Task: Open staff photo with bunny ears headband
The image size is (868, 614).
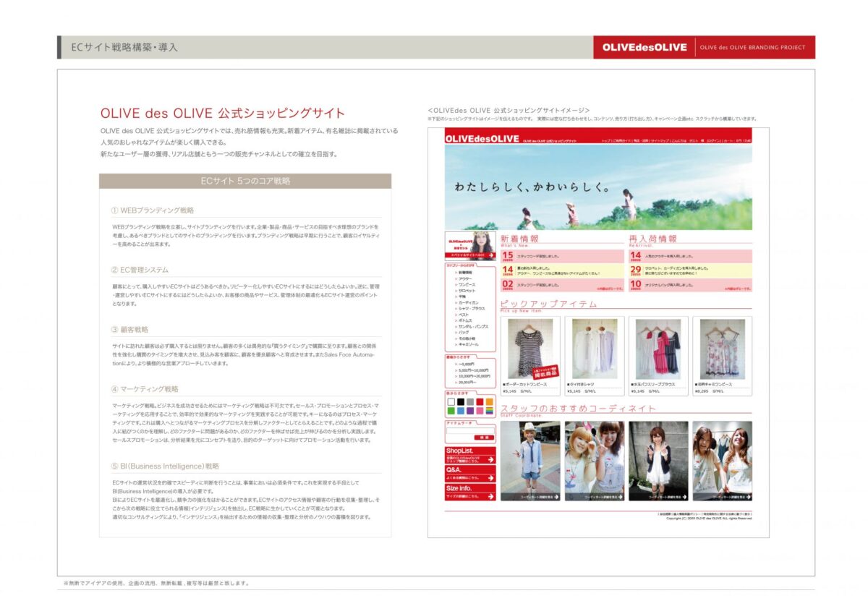Action: (595, 461)
